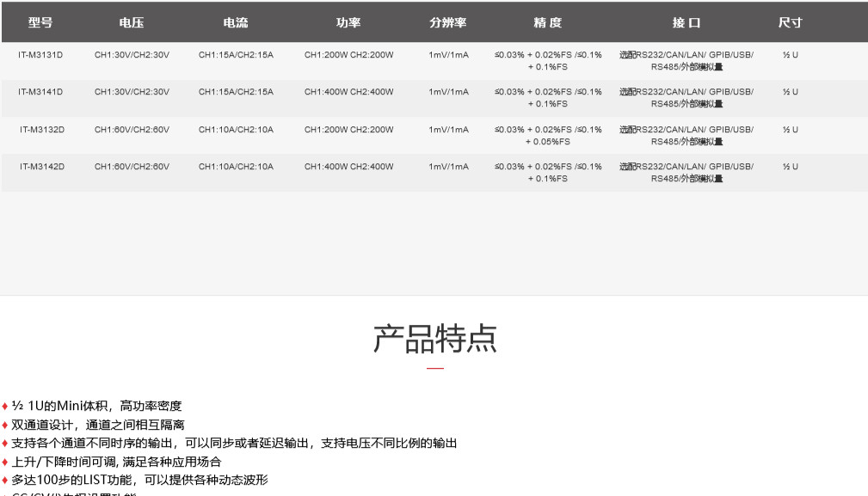Click the 精度 column header

[x=548, y=23]
